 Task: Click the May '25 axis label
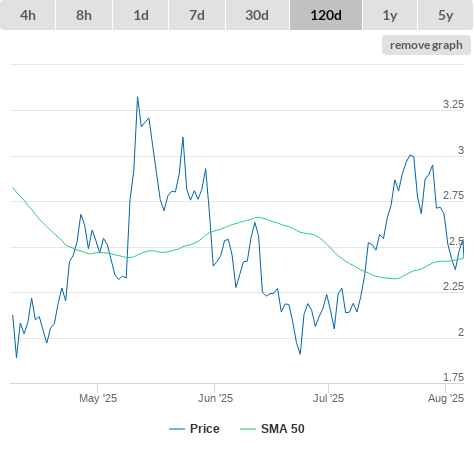[x=98, y=398]
